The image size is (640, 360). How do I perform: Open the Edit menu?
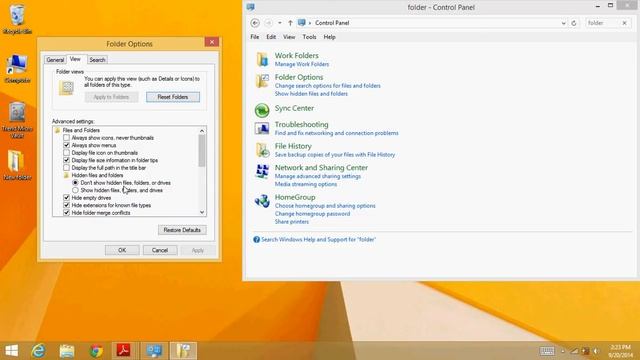point(271,37)
